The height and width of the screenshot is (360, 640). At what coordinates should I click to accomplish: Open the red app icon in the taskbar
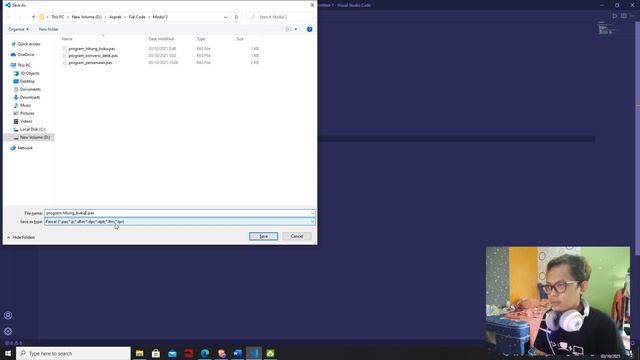pos(189,353)
